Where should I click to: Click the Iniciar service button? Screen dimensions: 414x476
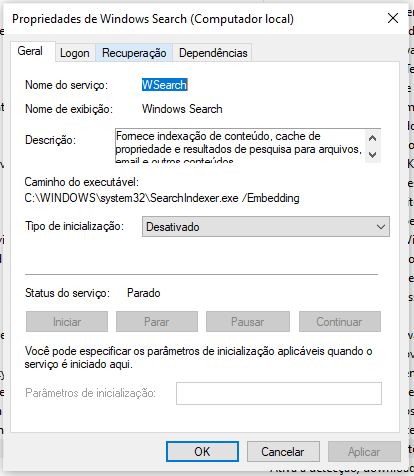tap(67, 322)
